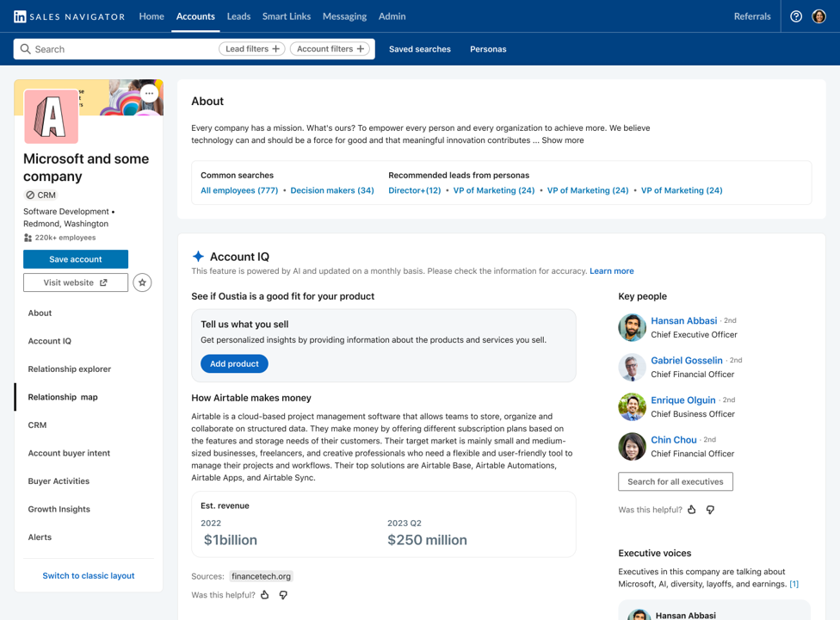
Task: Add Lead filters to search
Action: [x=252, y=49]
